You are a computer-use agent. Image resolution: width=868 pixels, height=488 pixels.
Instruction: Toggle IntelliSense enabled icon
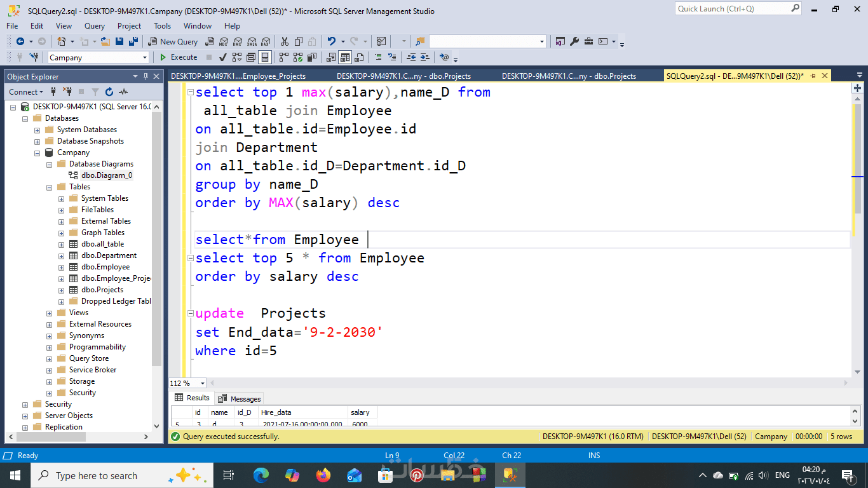[265, 57]
